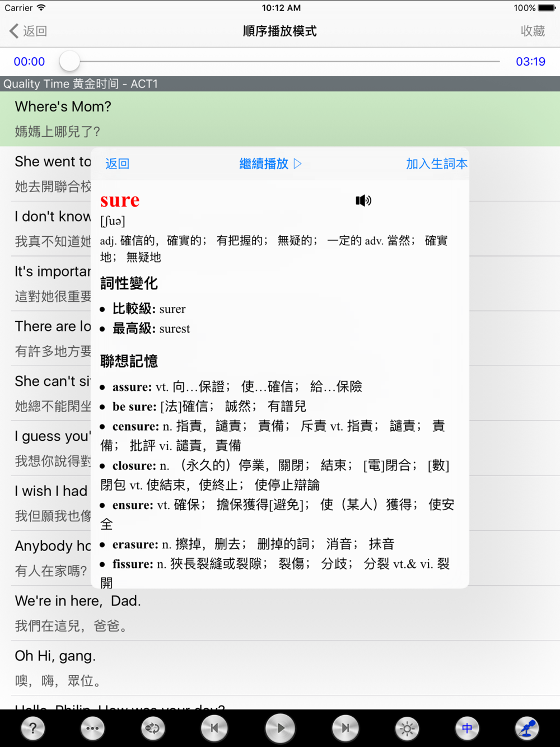Viewport: 560px width, 747px height.
Task: Click the related phrase 'be sure:'
Action: coord(134,407)
